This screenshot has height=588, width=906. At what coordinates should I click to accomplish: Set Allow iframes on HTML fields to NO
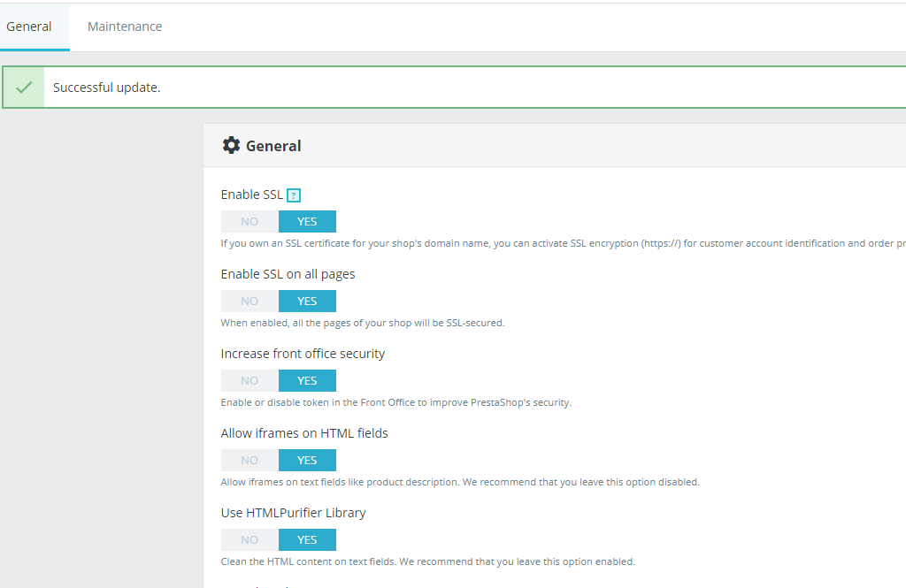(250, 461)
